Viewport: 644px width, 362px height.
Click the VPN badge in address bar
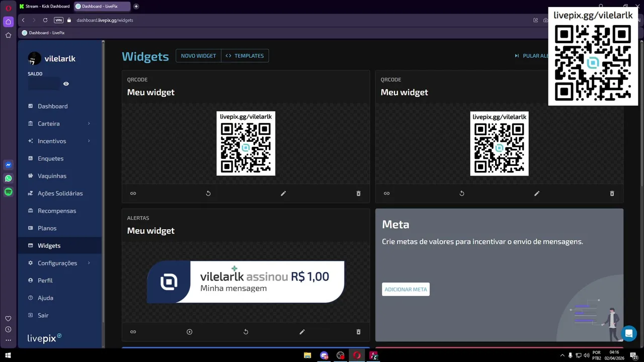(58, 20)
